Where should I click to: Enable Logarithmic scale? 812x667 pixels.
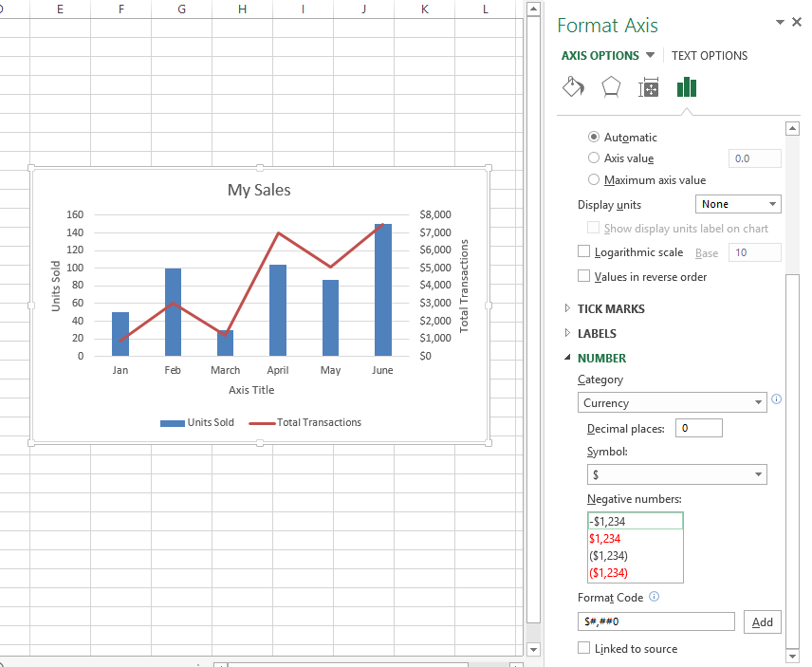(584, 252)
